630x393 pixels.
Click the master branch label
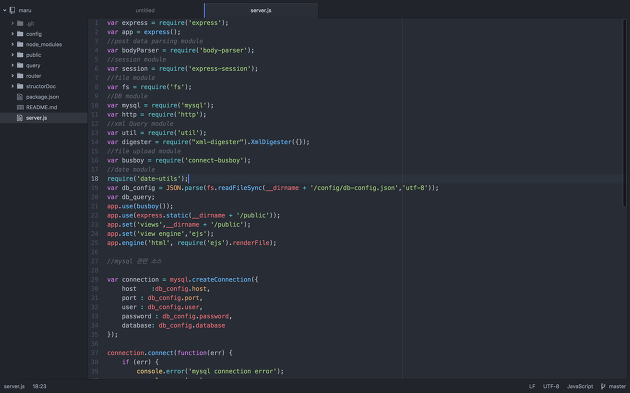click(x=617, y=386)
